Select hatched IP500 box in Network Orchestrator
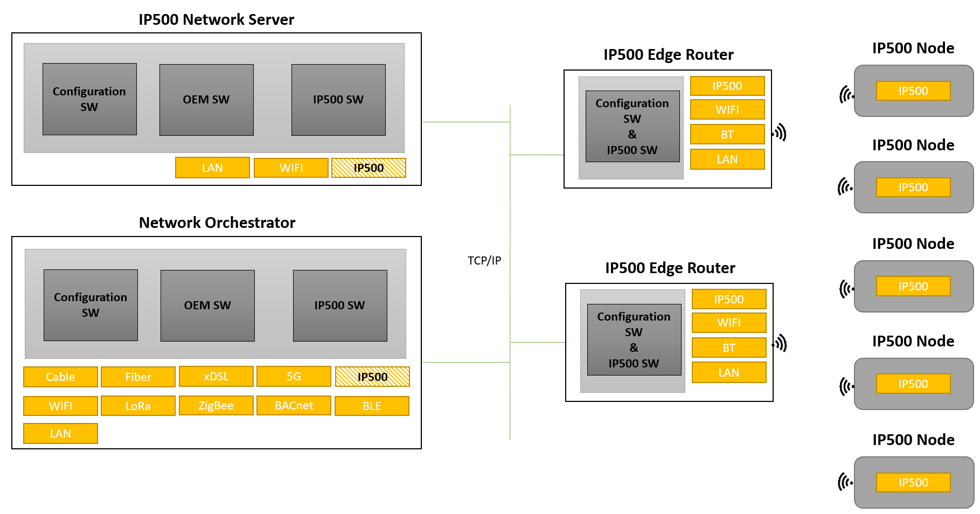The width and height of the screenshot is (980, 514). coord(372,377)
